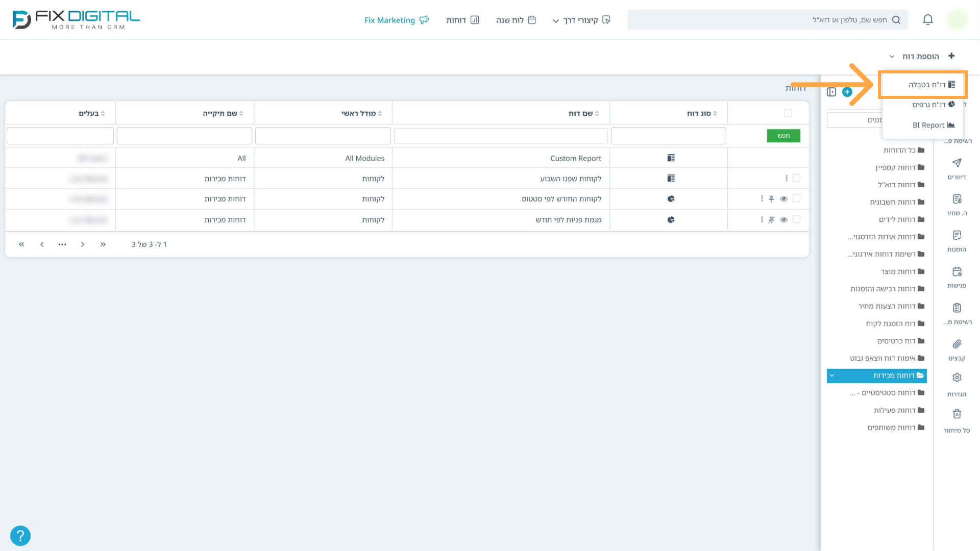
Task: Expand the הוספת דוח dropdown
Action: click(922, 56)
